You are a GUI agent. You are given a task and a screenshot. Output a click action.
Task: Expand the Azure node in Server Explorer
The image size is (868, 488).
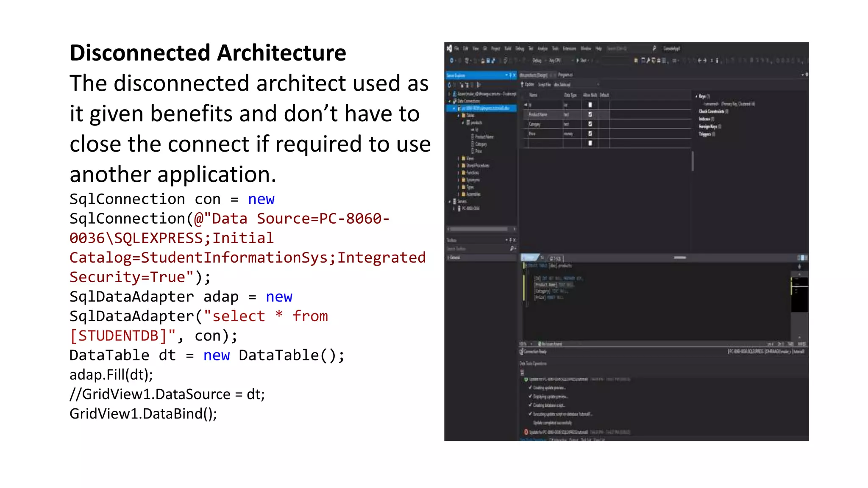[x=449, y=94]
